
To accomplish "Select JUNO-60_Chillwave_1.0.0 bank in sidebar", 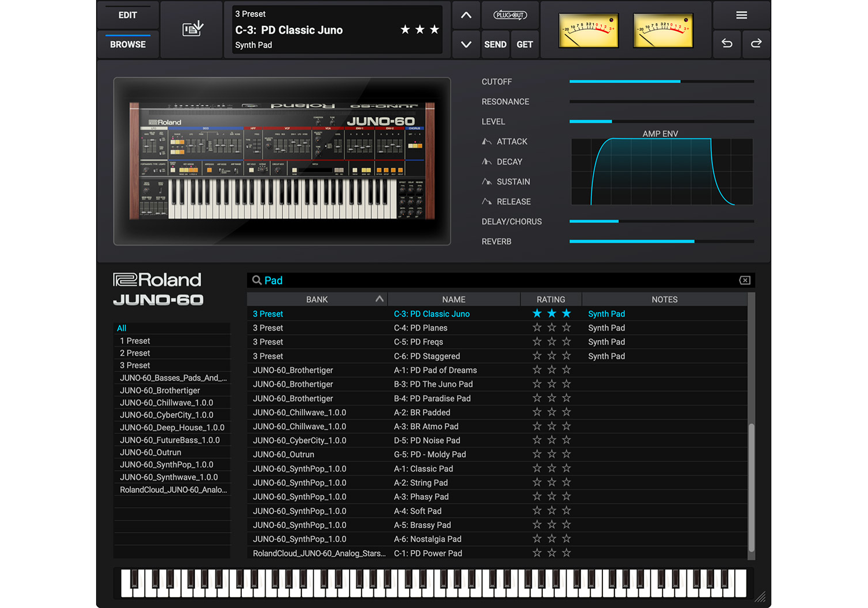I will pyautogui.click(x=172, y=402).
